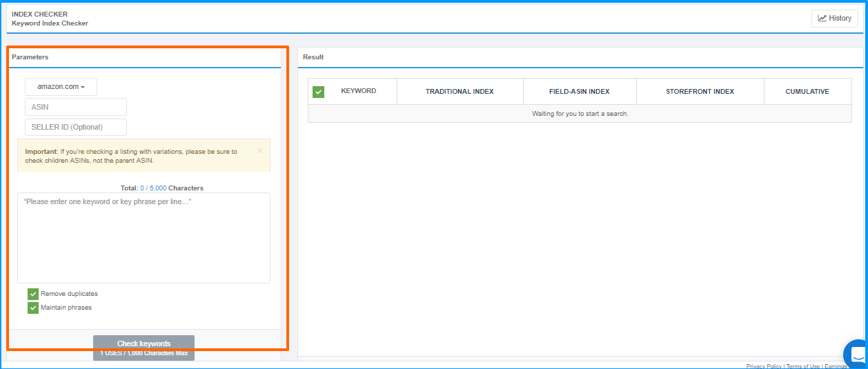The width and height of the screenshot is (868, 369).
Task: Click the SELLER ID (Optional) field
Action: coord(76,127)
